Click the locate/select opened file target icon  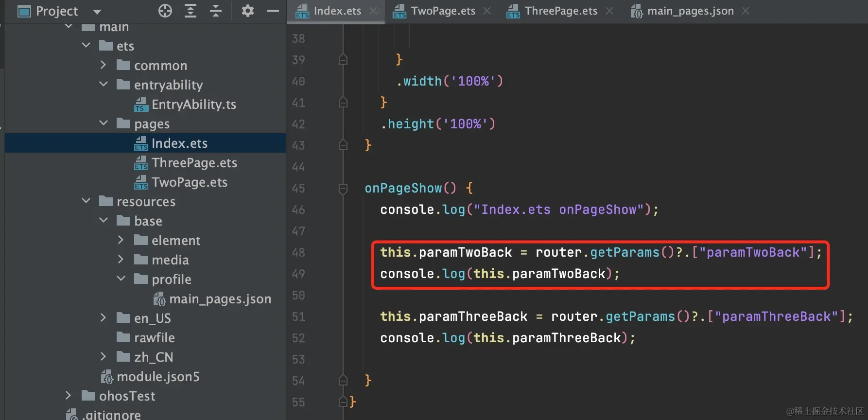point(165,11)
